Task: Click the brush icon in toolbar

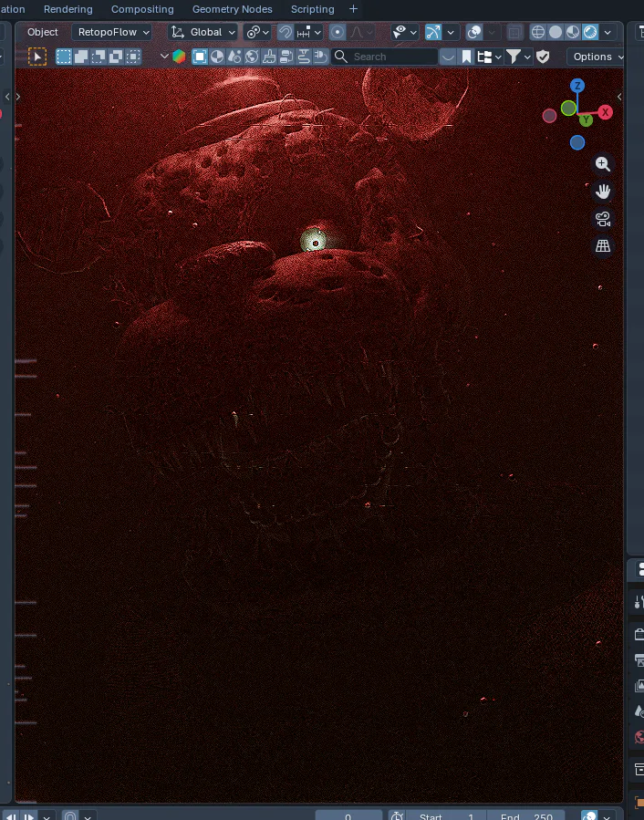Action: click(x=269, y=57)
